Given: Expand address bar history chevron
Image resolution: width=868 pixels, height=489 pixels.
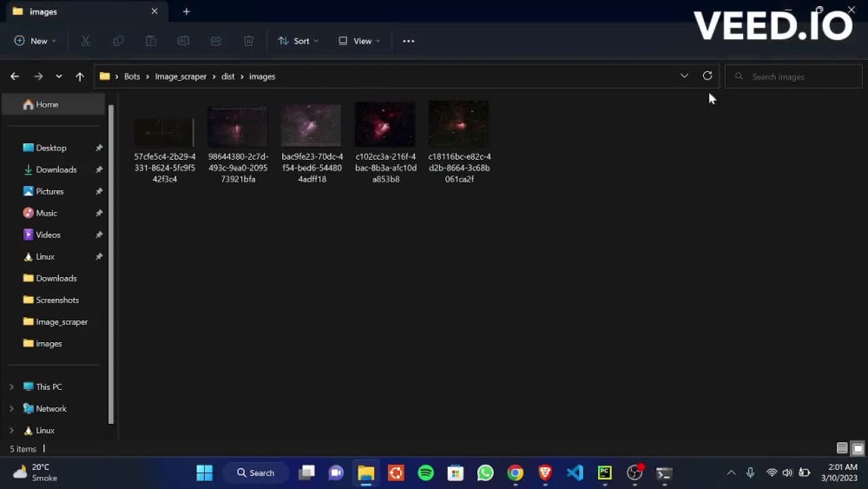Looking at the screenshot, I should [x=684, y=76].
